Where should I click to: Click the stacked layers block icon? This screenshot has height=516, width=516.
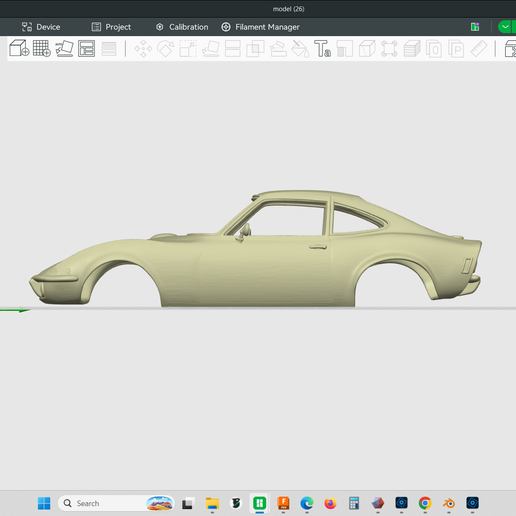pos(412,49)
